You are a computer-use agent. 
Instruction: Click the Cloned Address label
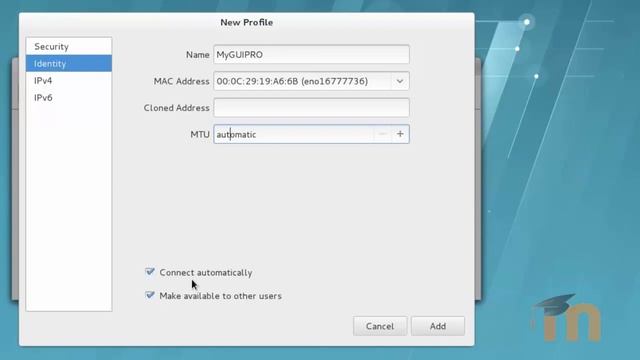pos(176,108)
